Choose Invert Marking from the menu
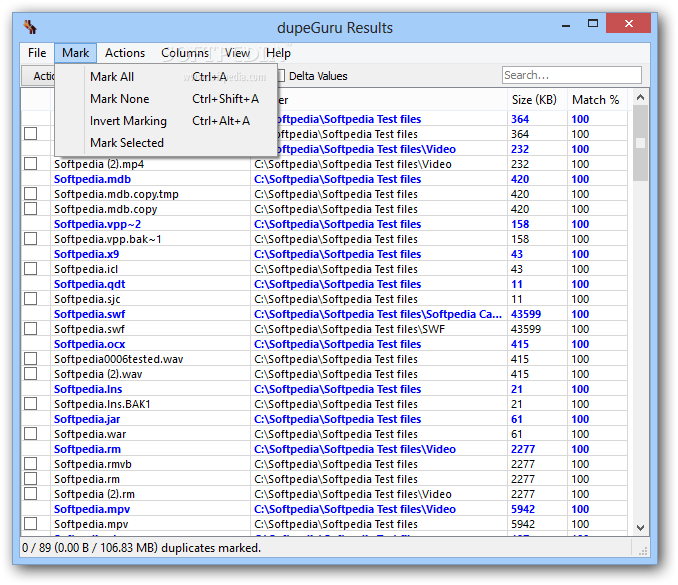Viewport: 678px width, 585px height. [x=166, y=121]
